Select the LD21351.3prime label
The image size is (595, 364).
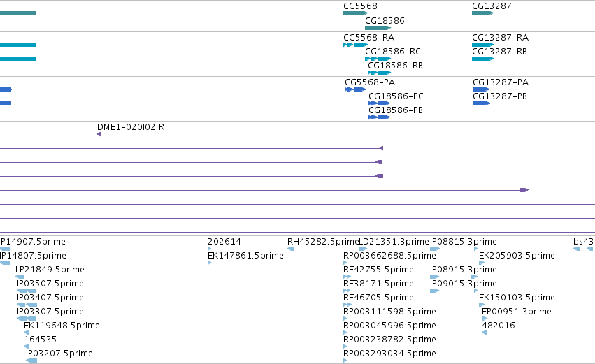click(x=394, y=242)
